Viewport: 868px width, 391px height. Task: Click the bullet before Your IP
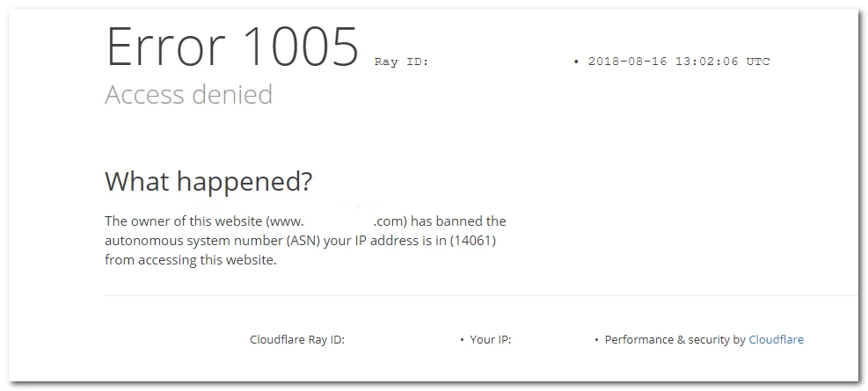pos(462,339)
